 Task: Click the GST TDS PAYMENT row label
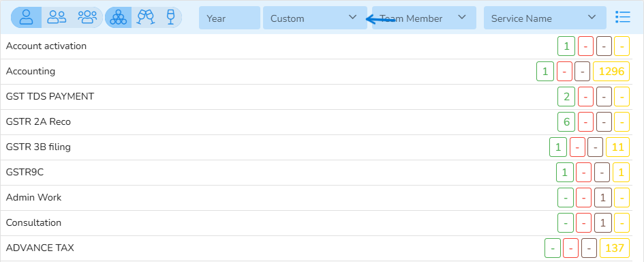click(50, 97)
